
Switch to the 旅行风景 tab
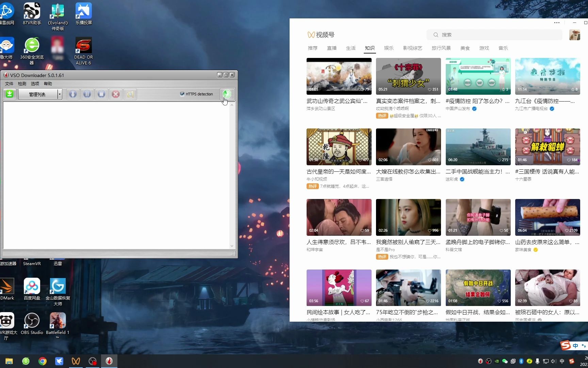point(441,48)
